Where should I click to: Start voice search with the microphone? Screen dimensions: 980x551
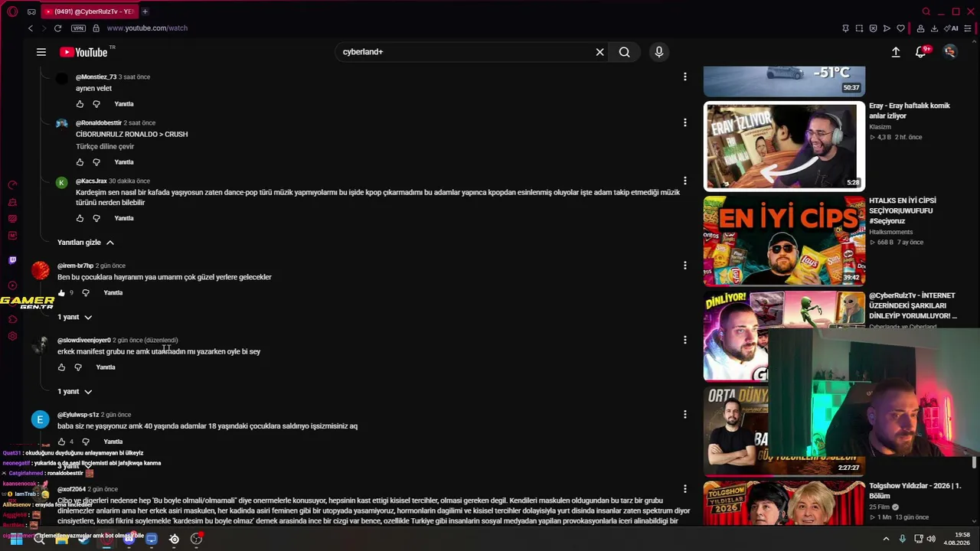pos(659,52)
